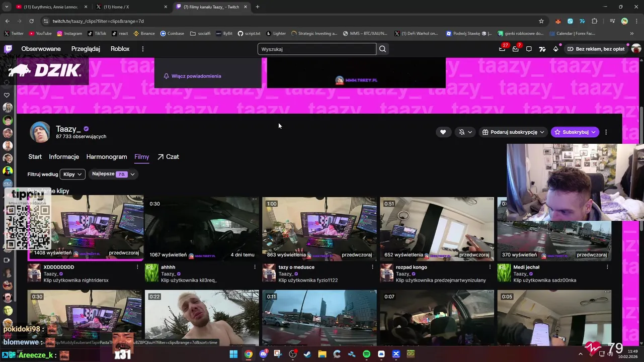Open Chrome extensions puzzle icon
The height and width of the screenshot is (362, 644).
pos(595,21)
